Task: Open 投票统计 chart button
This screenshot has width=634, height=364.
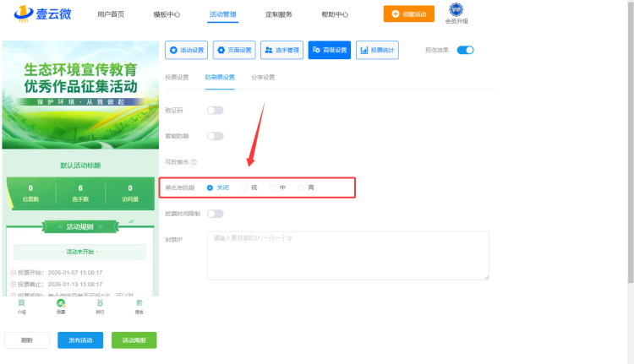Action: click(377, 50)
